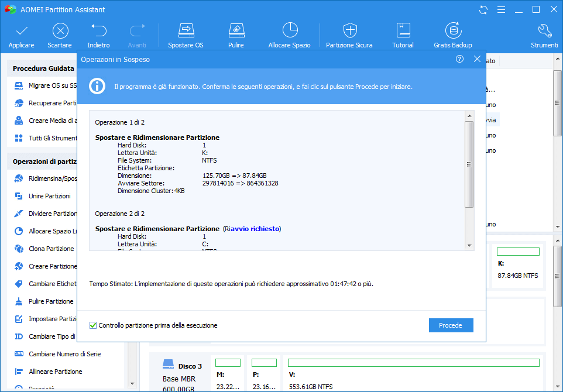Click the Operazione 1 di 2 heading

coord(119,122)
